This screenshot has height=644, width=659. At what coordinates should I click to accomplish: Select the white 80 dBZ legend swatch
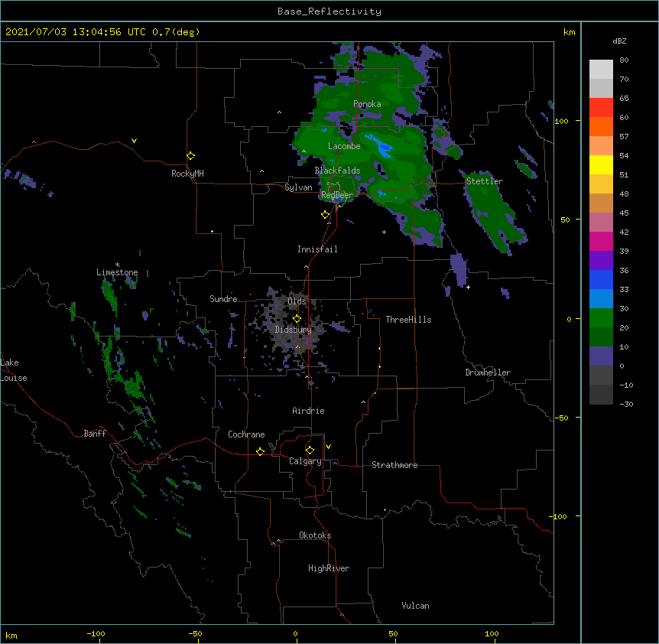tap(601, 70)
